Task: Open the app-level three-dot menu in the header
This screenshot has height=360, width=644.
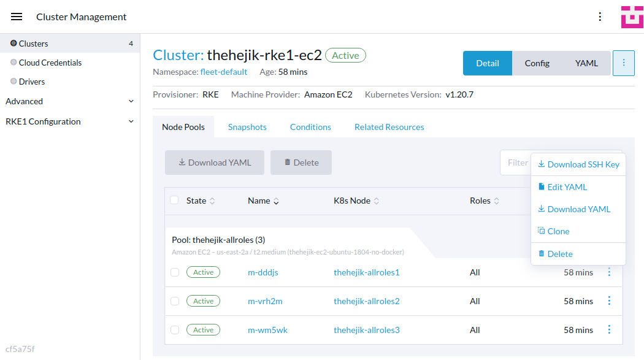Action: pyautogui.click(x=600, y=17)
